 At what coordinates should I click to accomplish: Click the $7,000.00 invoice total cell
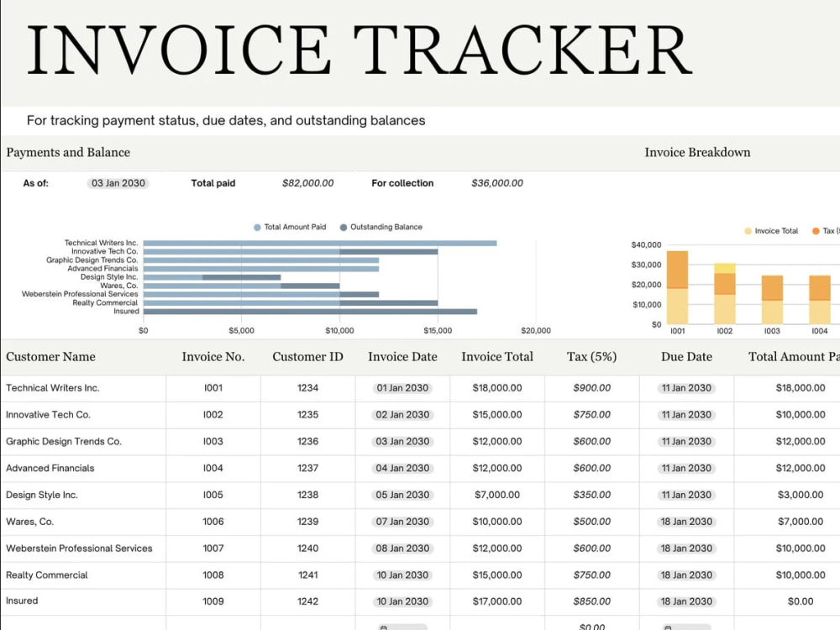pyautogui.click(x=497, y=495)
